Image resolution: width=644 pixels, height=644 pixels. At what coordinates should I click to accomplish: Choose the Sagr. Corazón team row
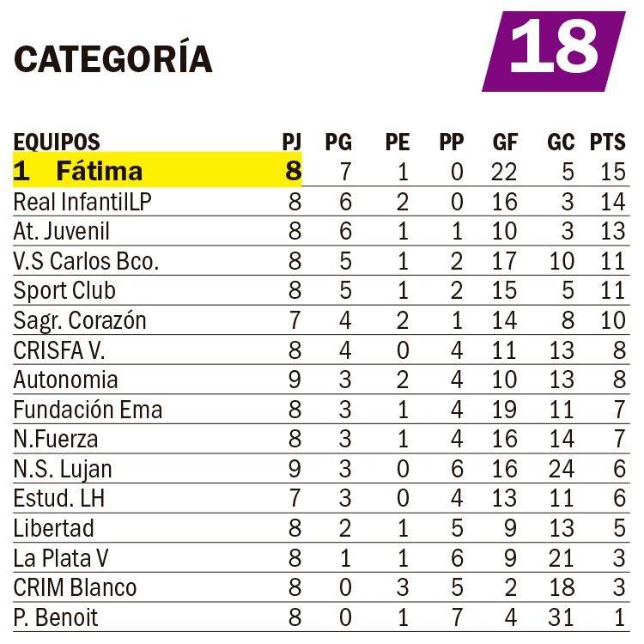click(80, 320)
